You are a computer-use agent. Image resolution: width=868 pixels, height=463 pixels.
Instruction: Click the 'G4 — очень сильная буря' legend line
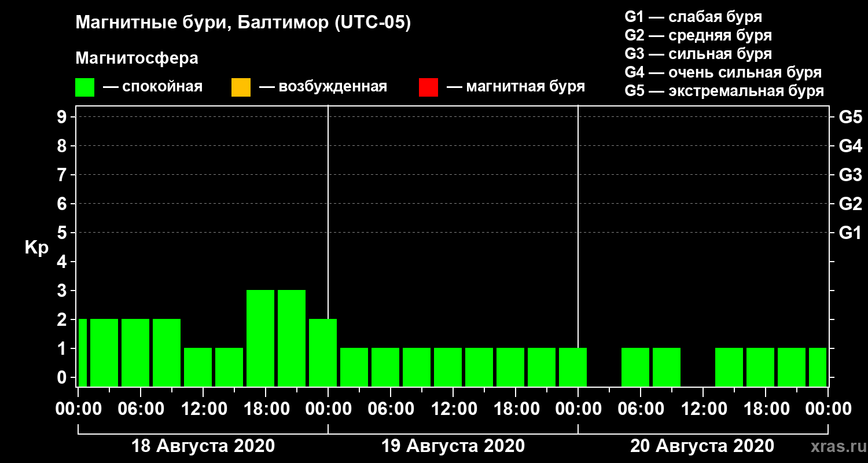(723, 72)
